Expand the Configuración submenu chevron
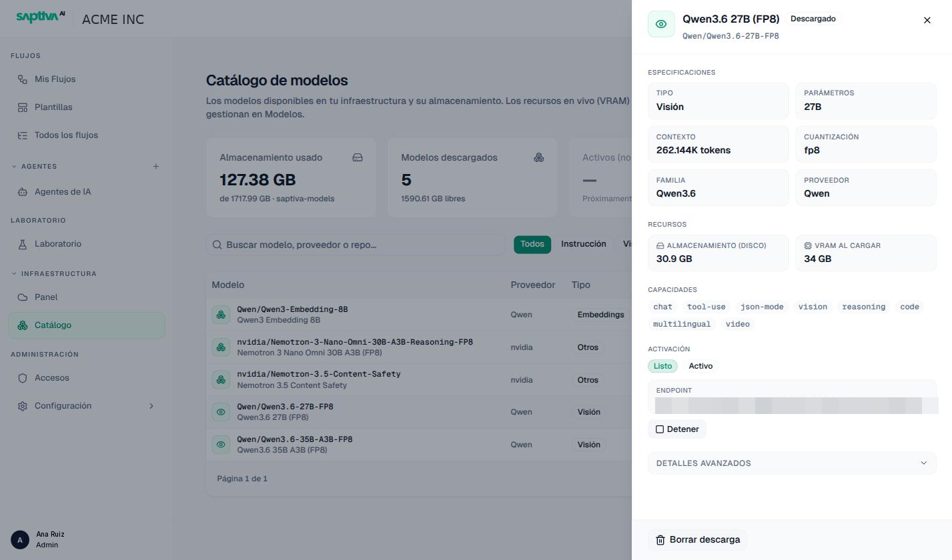Image resolution: width=952 pixels, height=560 pixels. pos(151,406)
